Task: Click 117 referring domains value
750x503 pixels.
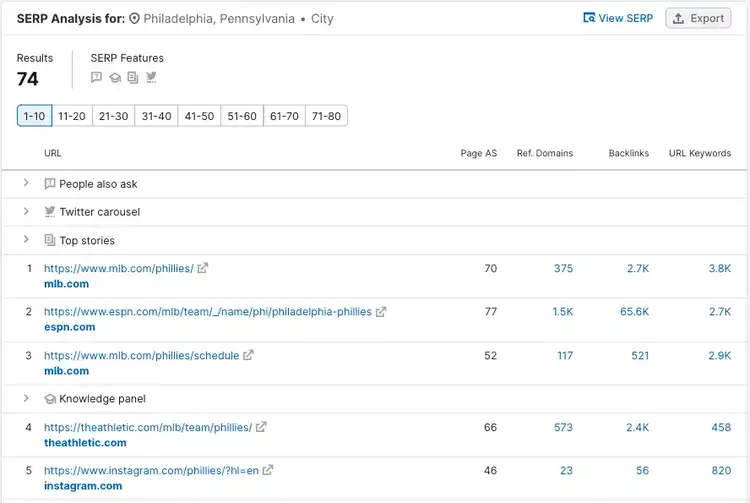Action: 565,355
